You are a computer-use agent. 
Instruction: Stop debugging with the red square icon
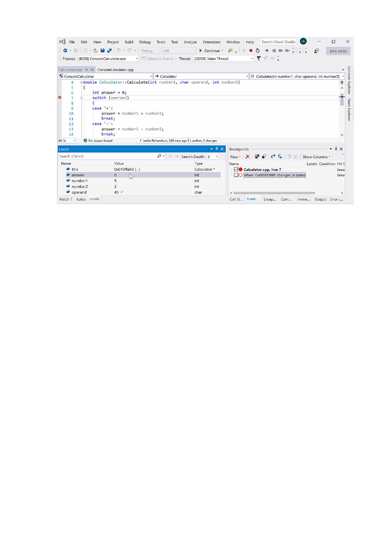point(251,51)
